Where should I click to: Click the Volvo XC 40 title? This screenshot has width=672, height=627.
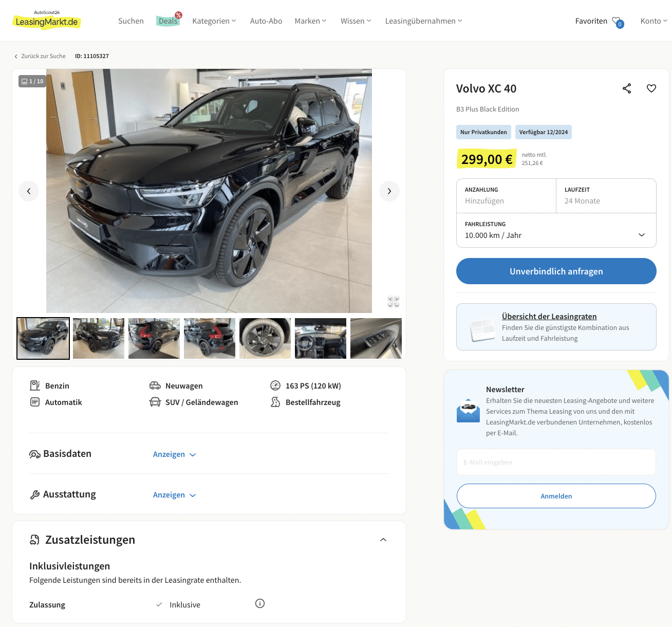[x=487, y=88]
